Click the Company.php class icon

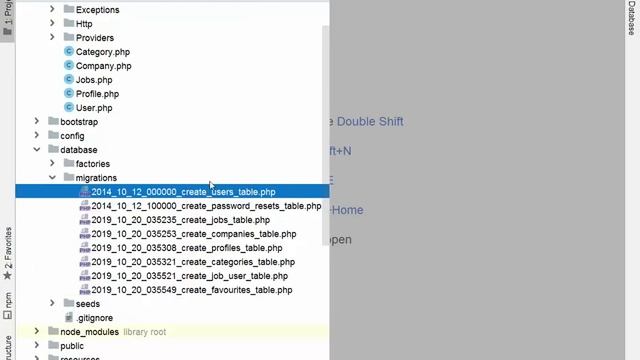(69, 65)
